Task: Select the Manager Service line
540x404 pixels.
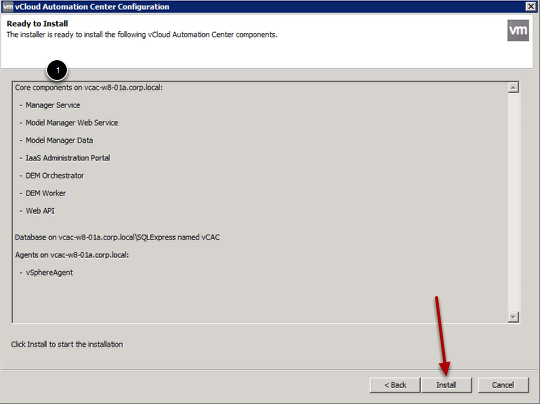Action: pos(53,105)
